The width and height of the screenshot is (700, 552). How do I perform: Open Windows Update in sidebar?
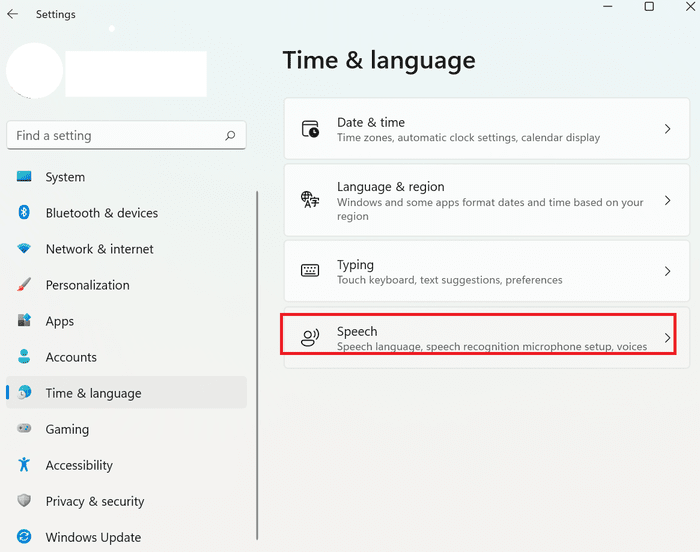point(126,537)
